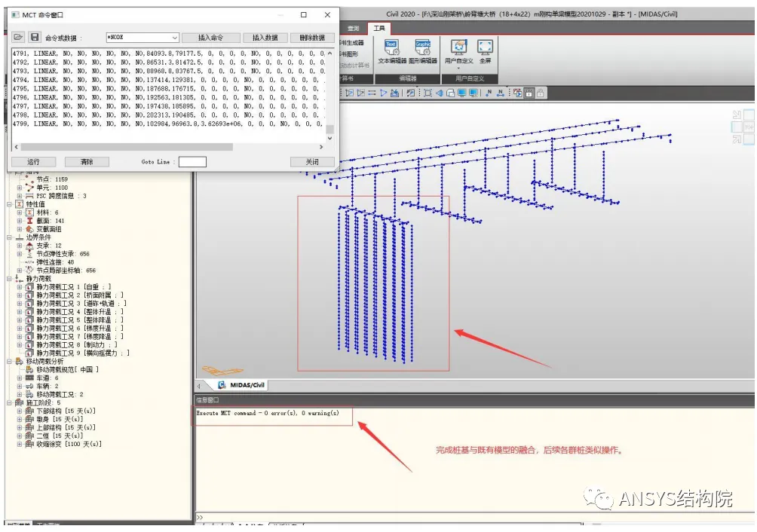Expand the 用户自定义 dropdown arrow in ribbon
Viewport: 757px width, 532px height.
[x=458, y=68]
